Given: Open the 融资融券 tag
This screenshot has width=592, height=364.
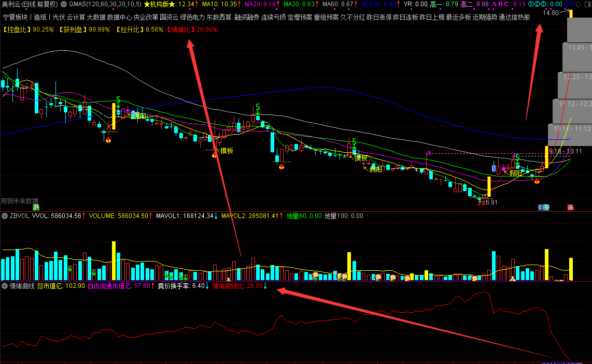Looking at the screenshot, I should coord(247,18).
